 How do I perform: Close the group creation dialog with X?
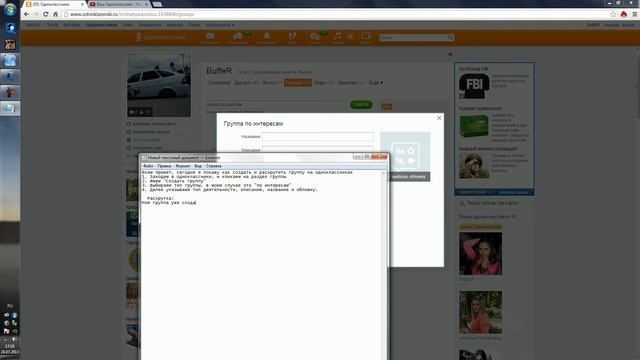pyautogui.click(x=439, y=118)
